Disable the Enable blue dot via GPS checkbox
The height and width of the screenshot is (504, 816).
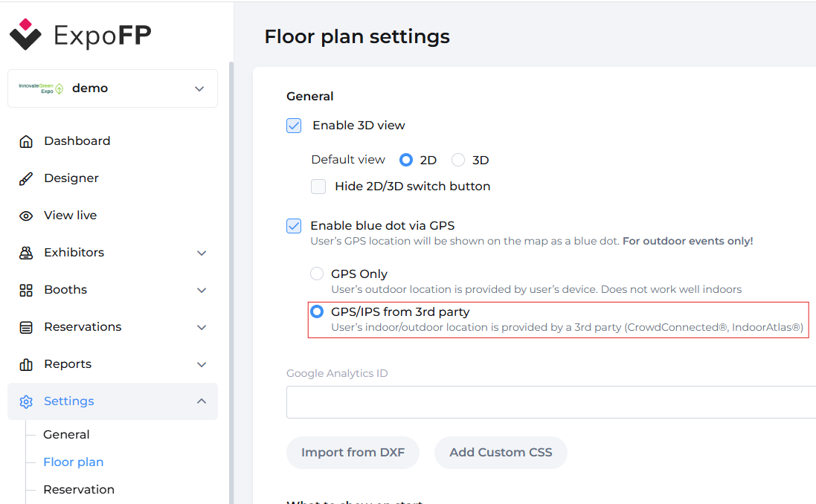click(294, 226)
